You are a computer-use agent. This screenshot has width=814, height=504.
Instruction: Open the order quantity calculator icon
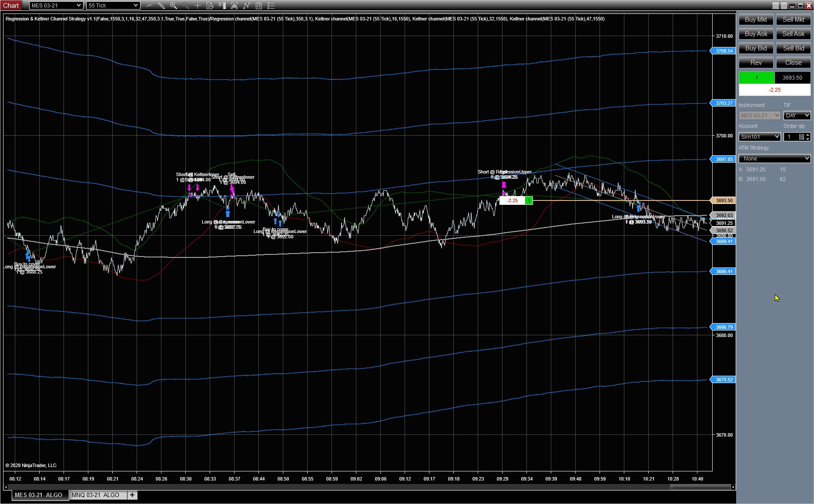801,137
